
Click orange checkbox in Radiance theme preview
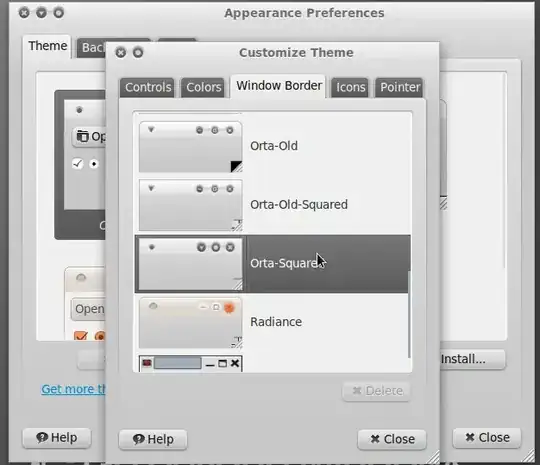click(x=81, y=335)
